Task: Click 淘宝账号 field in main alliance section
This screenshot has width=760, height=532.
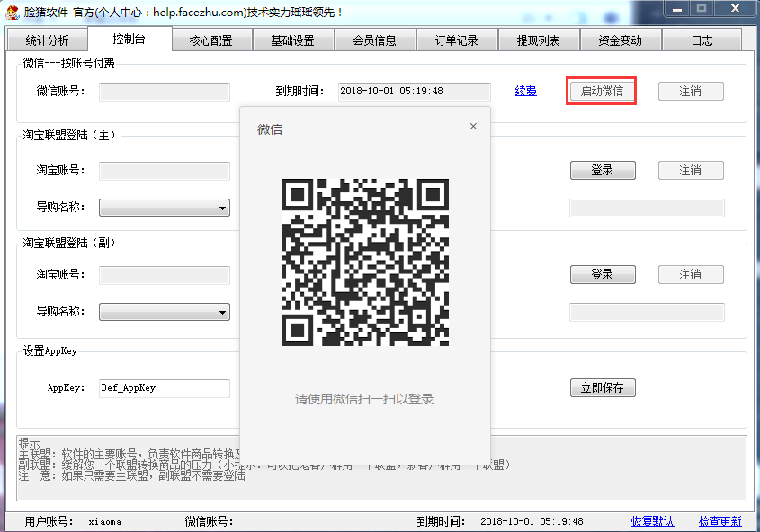Action: (x=165, y=171)
